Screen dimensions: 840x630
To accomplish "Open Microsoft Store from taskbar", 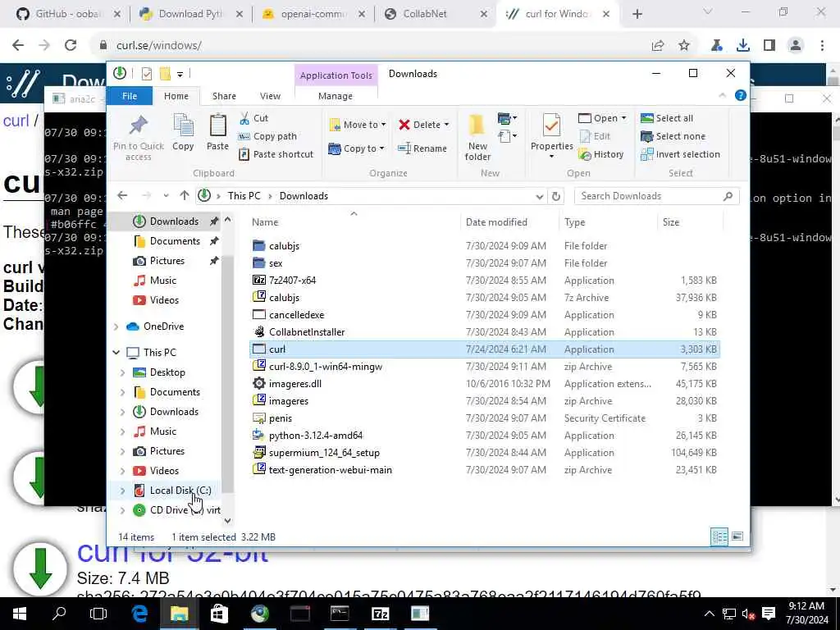I will point(219,614).
